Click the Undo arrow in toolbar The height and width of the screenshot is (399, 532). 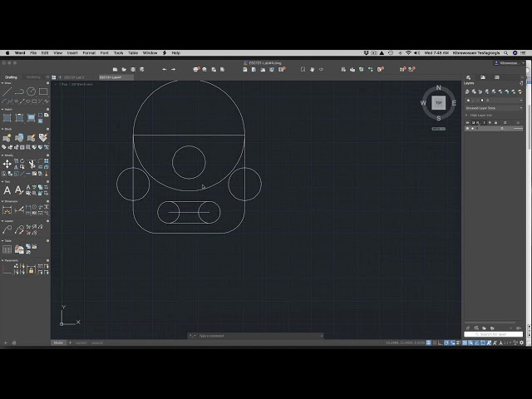165,70
